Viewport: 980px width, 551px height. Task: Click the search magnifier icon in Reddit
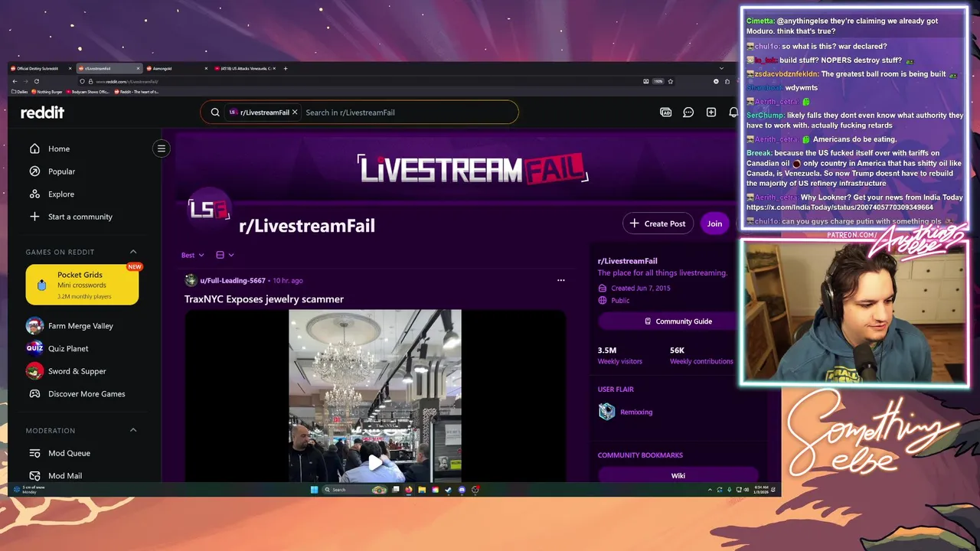pos(215,112)
